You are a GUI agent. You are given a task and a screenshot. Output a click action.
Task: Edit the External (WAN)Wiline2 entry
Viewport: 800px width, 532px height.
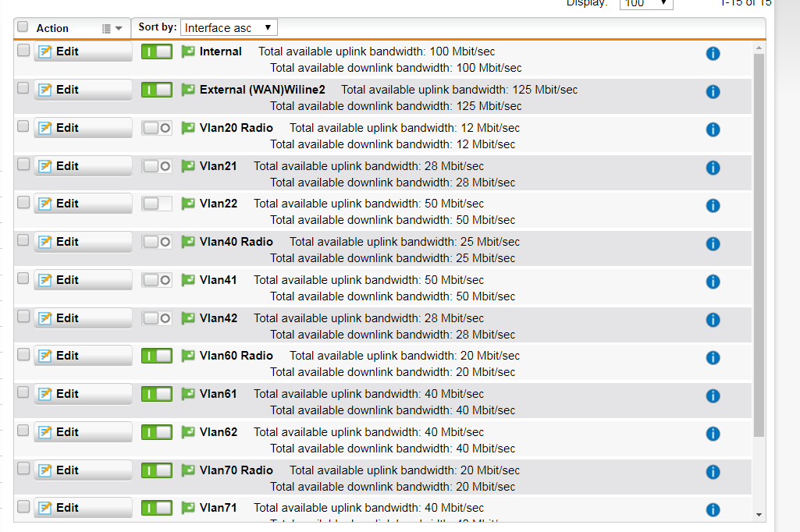(x=84, y=90)
